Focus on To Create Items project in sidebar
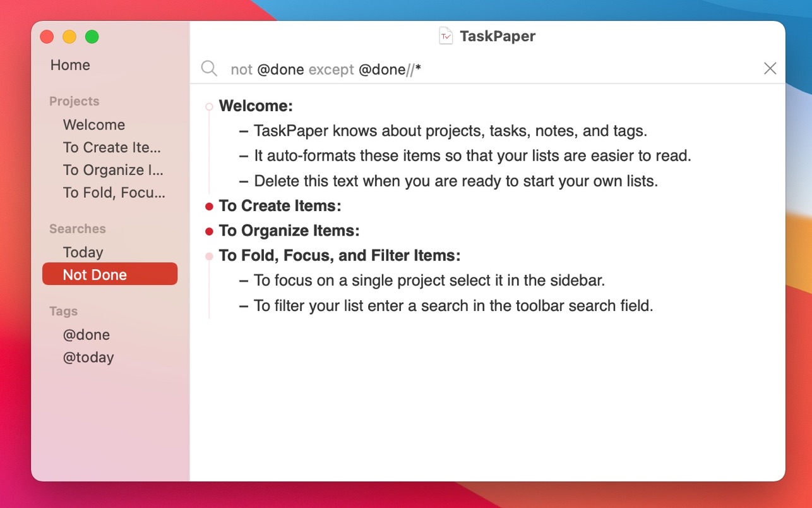This screenshot has height=508, width=812. (x=112, y=147)
